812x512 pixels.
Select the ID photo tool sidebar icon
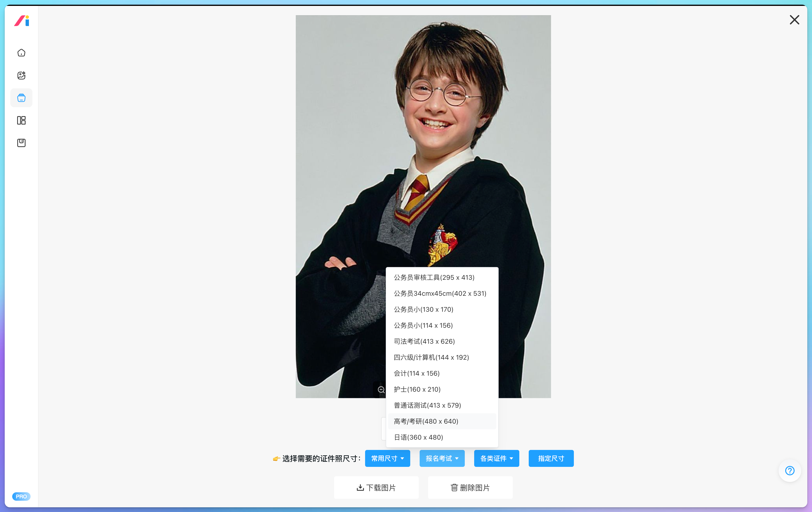coord(21,98)
